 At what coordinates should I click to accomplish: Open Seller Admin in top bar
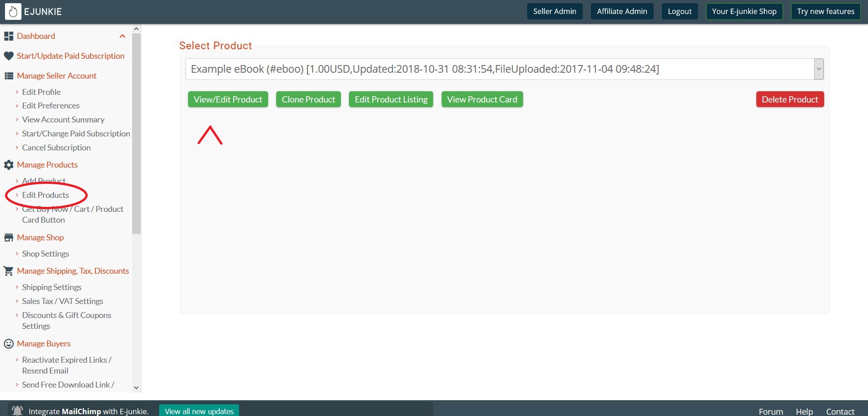click(x=554, y=11)
